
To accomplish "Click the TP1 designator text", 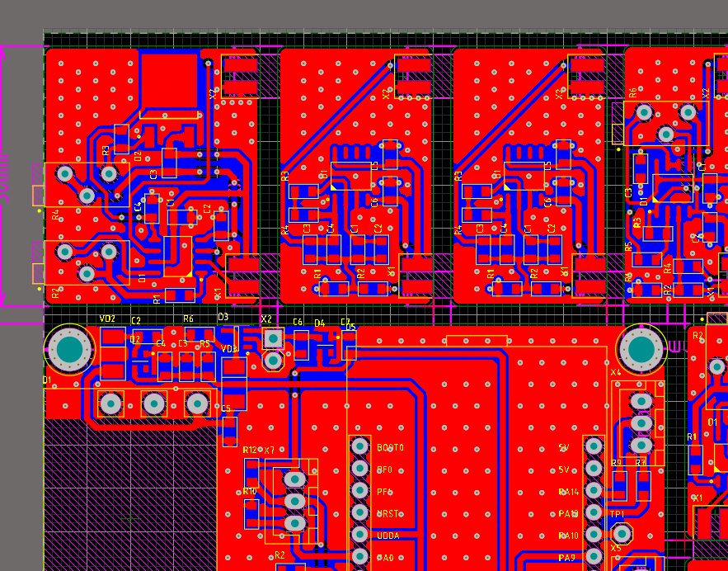I will (x=617, y=514).
